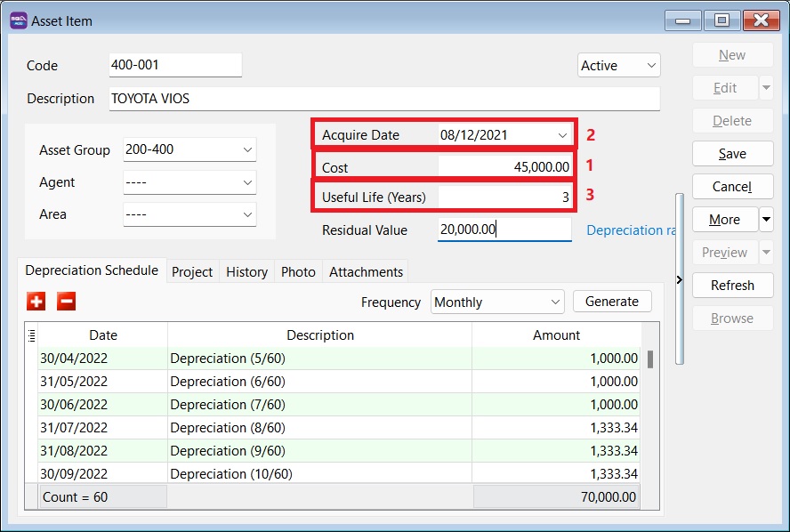Open the Acquire Date calendar picker
Image resolution: width=790 pixels, height=532 pixels.
tap(562, 135)
